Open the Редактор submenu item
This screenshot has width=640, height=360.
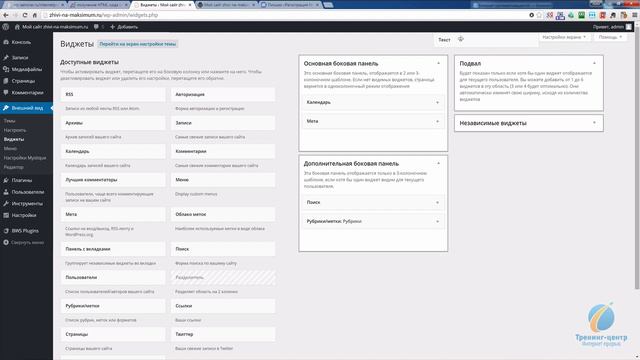13,167
